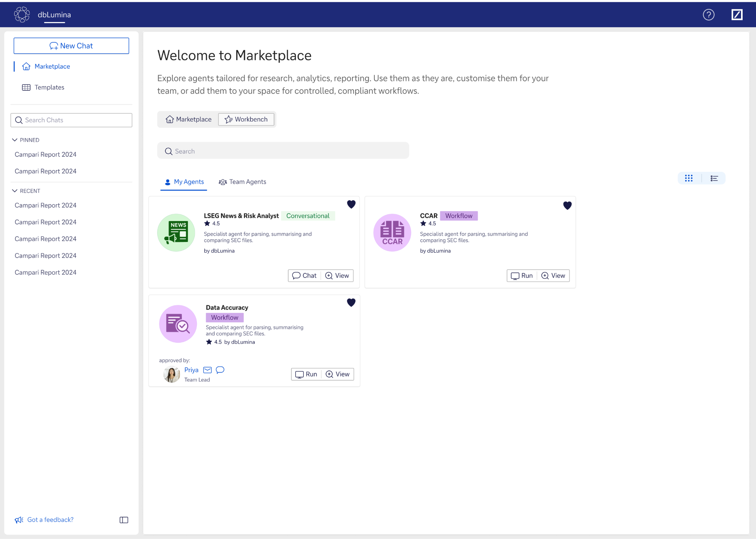Select the Team Agents tab
This screenshot has width=756, height=539.
242,182
